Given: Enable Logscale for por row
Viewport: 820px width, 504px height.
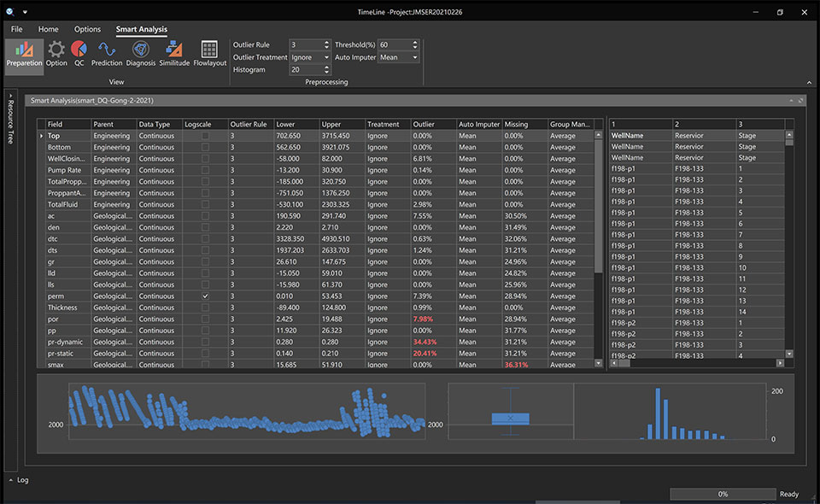Looking at the screenshot, I should 206,319.
